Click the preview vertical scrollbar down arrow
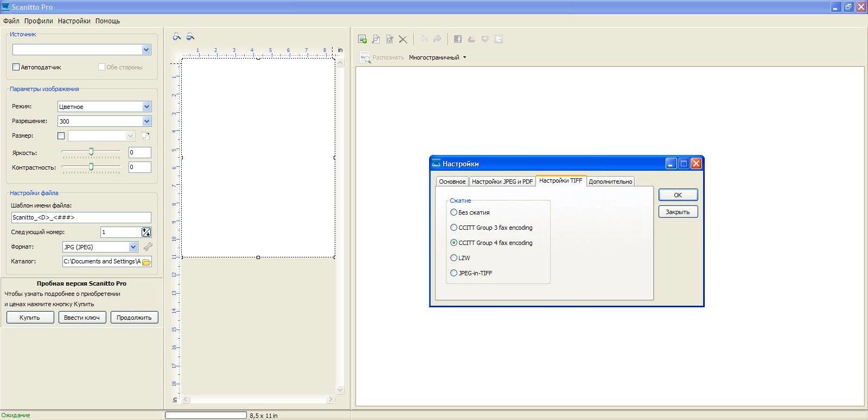Image resolution: width=868 pixels, height=420 pixels. click(340, 390)
